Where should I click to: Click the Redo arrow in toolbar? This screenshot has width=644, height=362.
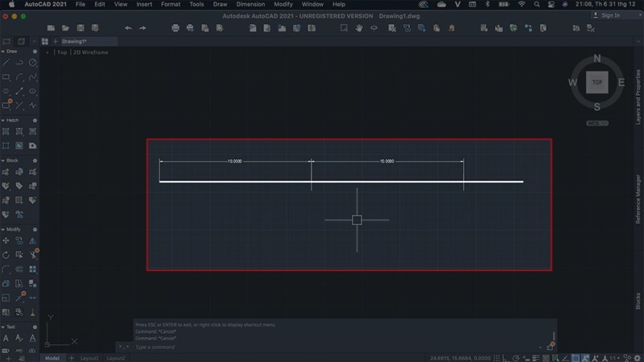coord(142,28)
